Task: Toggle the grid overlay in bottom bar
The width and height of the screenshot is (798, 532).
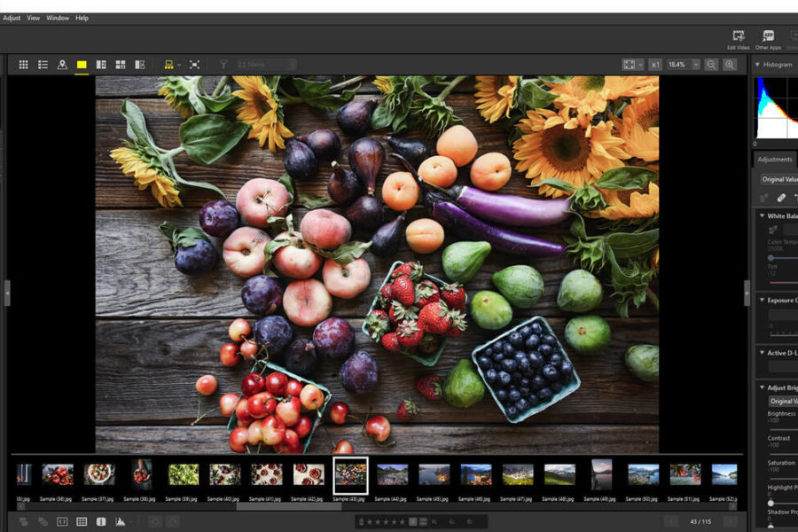Action: pos(82,522)
